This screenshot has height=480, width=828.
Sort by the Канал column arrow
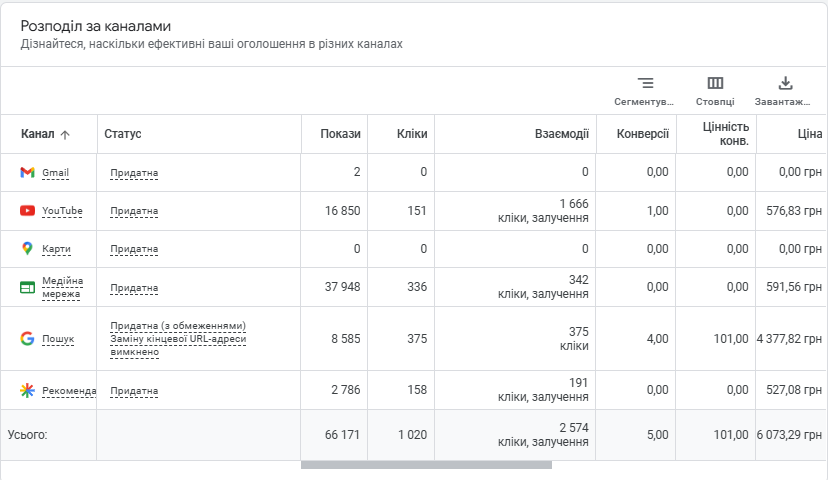64,135
